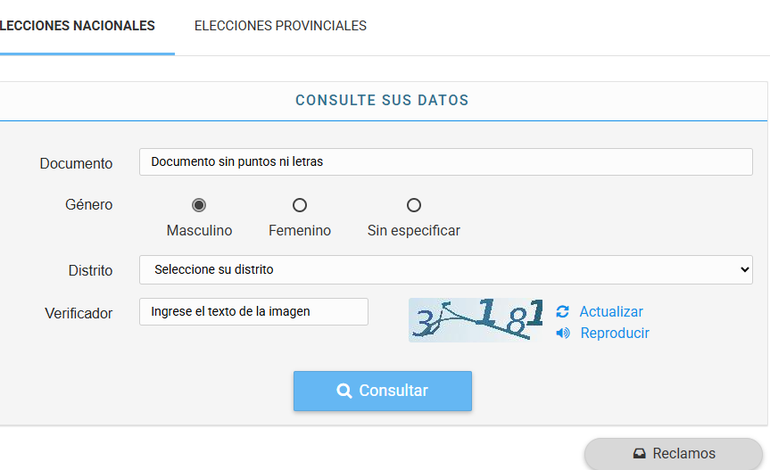Click the magnifier icon on Consultar button
This screenshot has width=770, height=470.
[344, 391]
